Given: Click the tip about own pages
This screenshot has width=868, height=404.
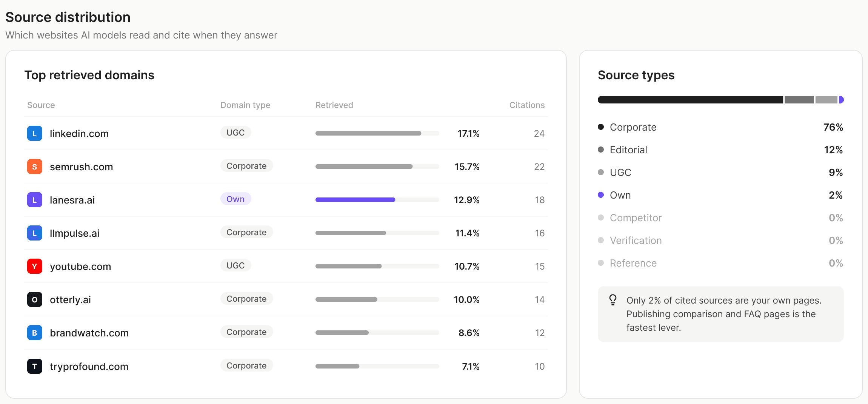Looking at the screenshot, I should coord(721,314).
